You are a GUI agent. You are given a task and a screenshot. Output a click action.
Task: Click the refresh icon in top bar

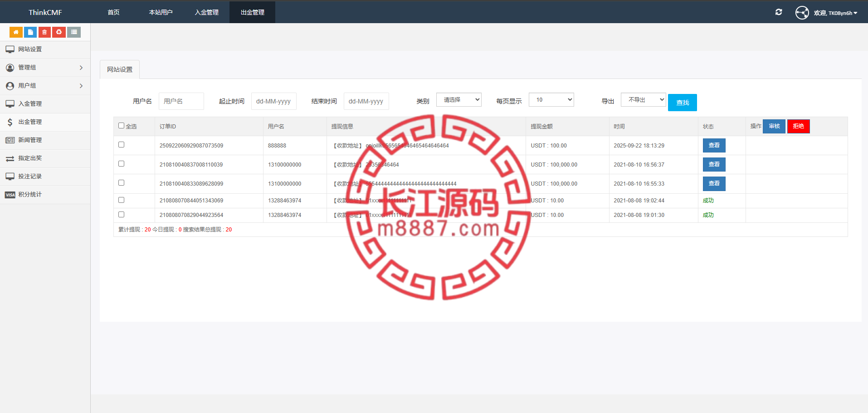779,12
